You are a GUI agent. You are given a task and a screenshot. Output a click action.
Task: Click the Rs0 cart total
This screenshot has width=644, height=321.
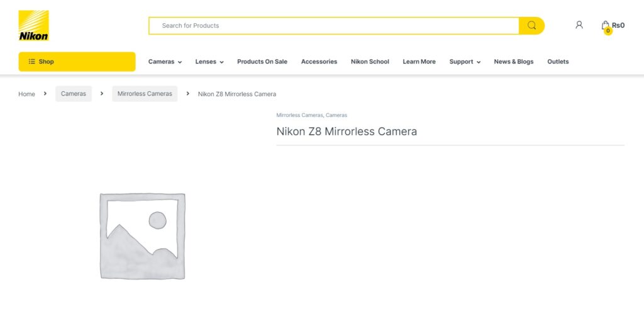[618, 25]
